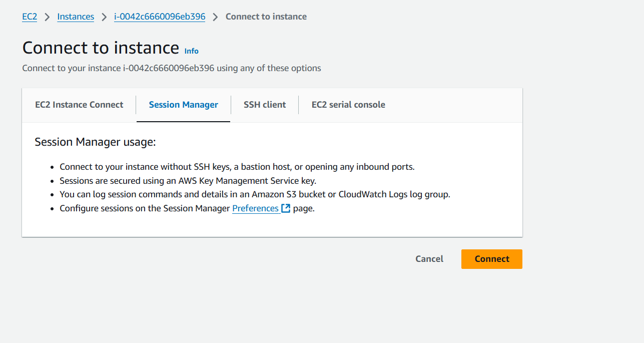Screen dimensions: 644x343
Task: Click the 'Connect to instance' breadcrumb text
Action: pyautogui.click(x=266, y=17)
